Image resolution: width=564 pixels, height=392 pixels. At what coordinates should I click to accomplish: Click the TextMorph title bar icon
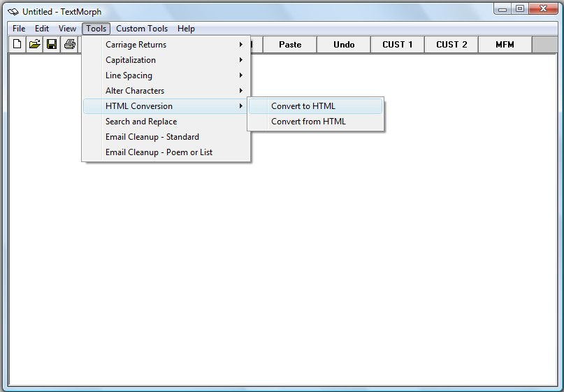click(13, 12)
